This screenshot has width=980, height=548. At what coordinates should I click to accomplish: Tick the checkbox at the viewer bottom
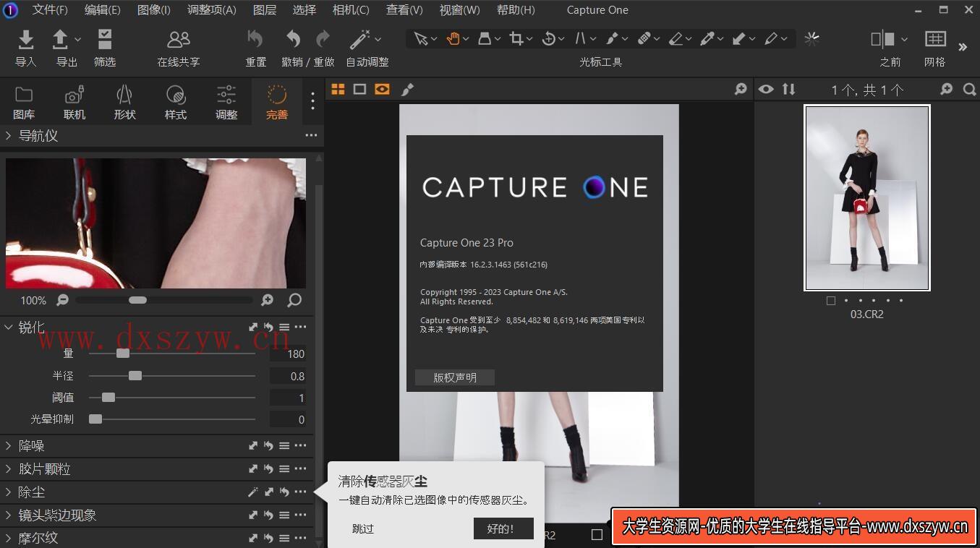click(597, 534)
